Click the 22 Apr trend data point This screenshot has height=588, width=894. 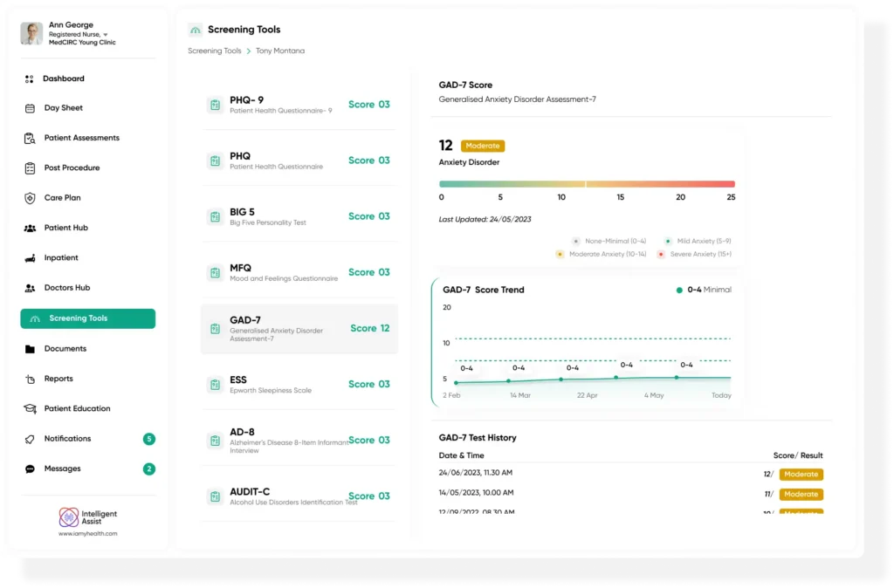561,379
